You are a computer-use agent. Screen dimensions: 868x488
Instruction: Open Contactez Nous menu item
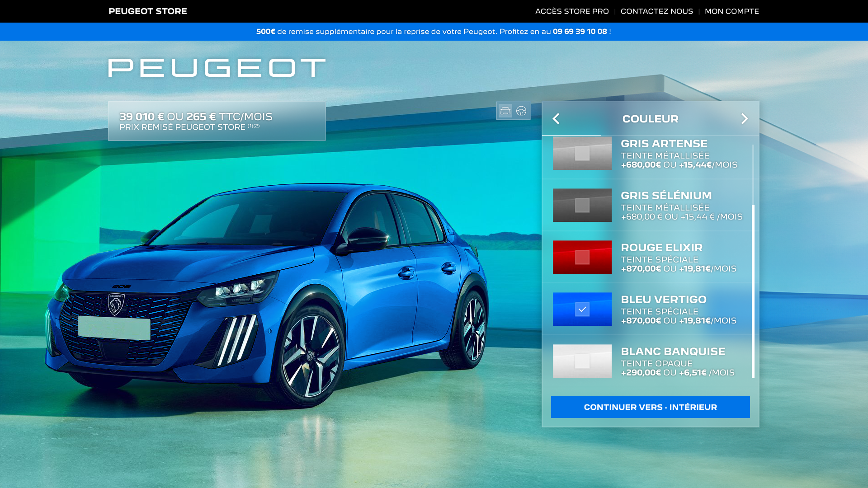pyautogui.click(x=656, y=11)
